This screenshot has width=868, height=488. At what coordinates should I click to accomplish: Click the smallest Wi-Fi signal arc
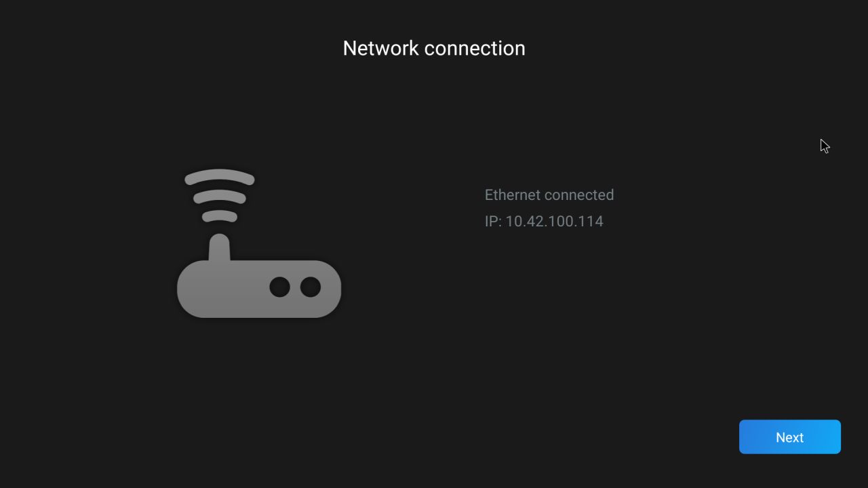pos(220,216)
